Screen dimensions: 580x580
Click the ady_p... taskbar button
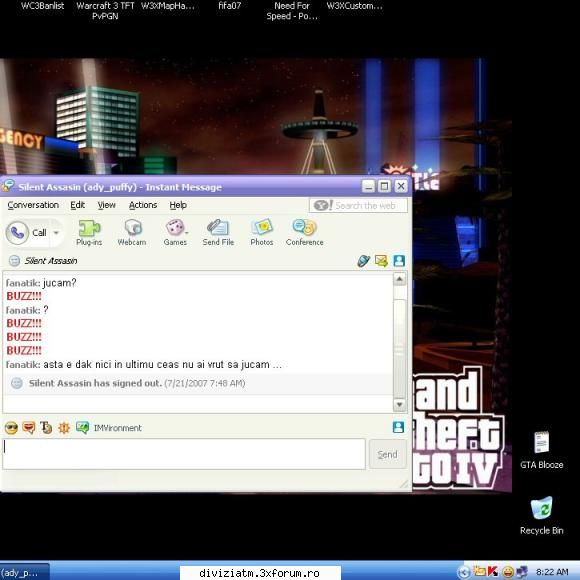point(24,572)
